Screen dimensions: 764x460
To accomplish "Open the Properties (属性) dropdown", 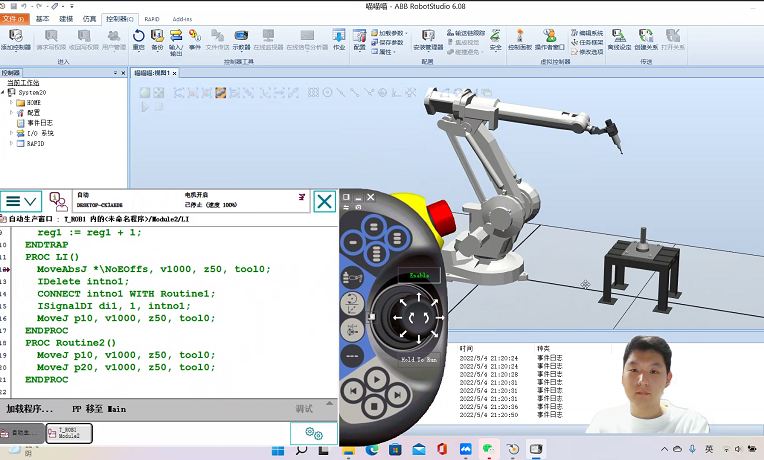I will tap(384, 52).
